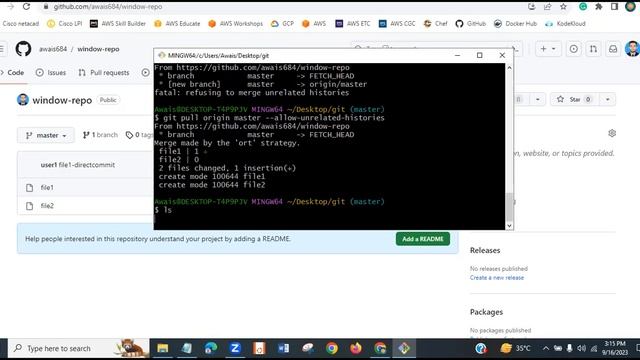640x360 pixels.
Task: Open the file1-directcommit commit message
Action: [87, 165]
